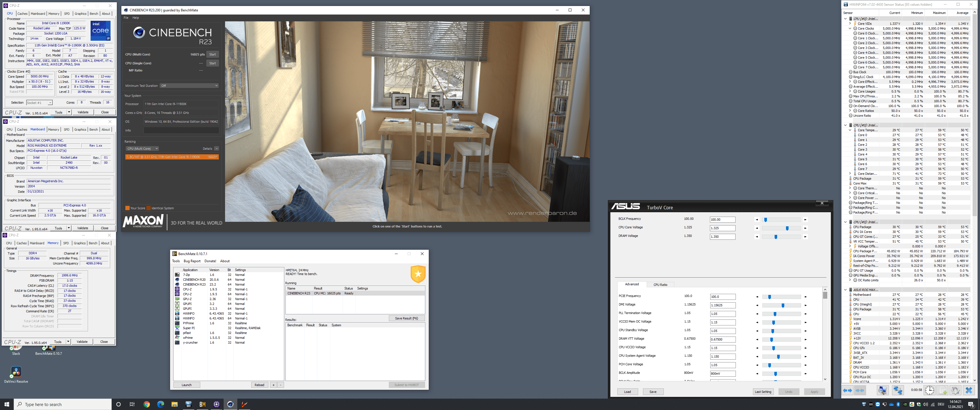Open File menu in Cinebench

click(x=126, y=18)
